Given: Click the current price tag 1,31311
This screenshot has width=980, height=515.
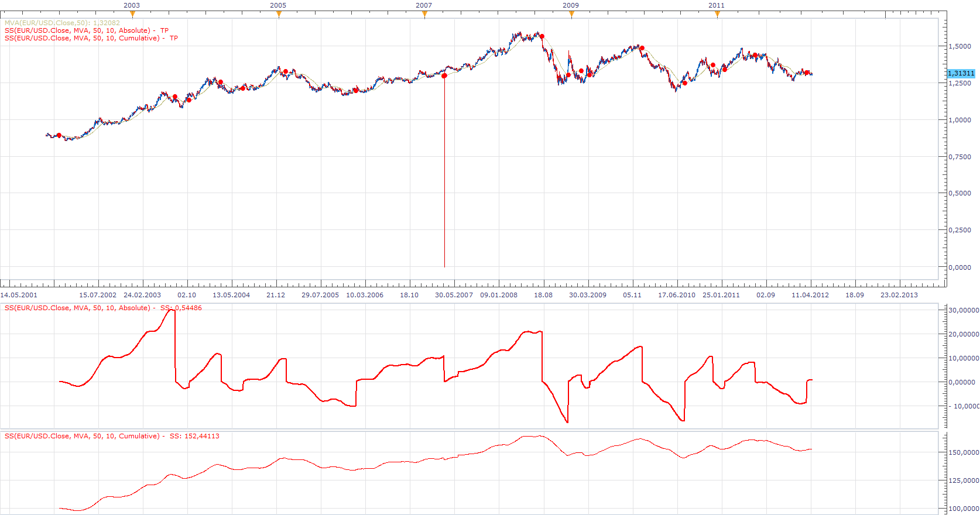Looking at the screenshot, I should [961, 73].
